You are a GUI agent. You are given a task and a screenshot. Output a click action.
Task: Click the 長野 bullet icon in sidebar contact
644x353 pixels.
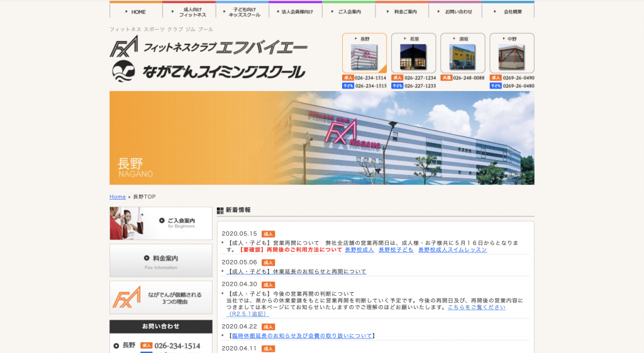(x=116, y=346)
